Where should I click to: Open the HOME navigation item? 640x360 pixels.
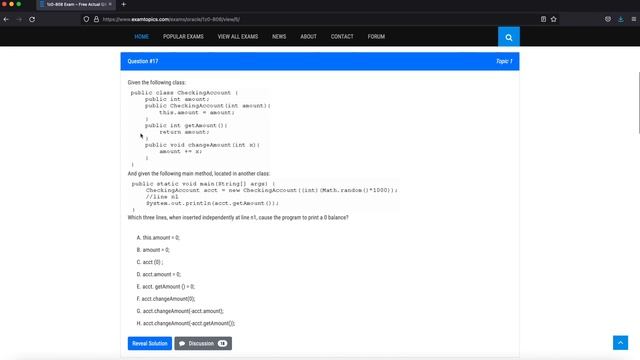pos(141,37)
